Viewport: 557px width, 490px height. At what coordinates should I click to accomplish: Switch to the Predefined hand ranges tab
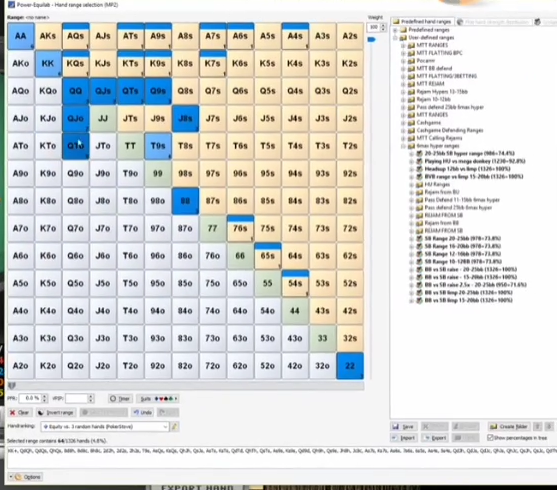[422, 22]
